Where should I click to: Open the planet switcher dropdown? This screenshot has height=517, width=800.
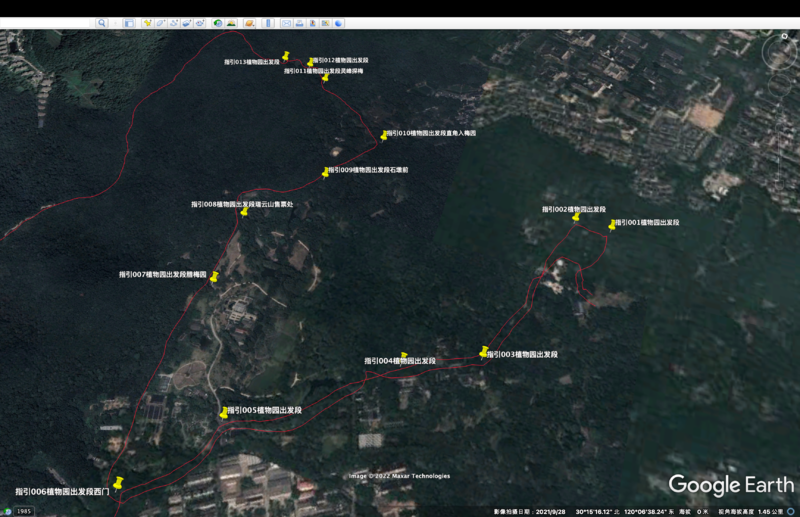tap(250, 23)
